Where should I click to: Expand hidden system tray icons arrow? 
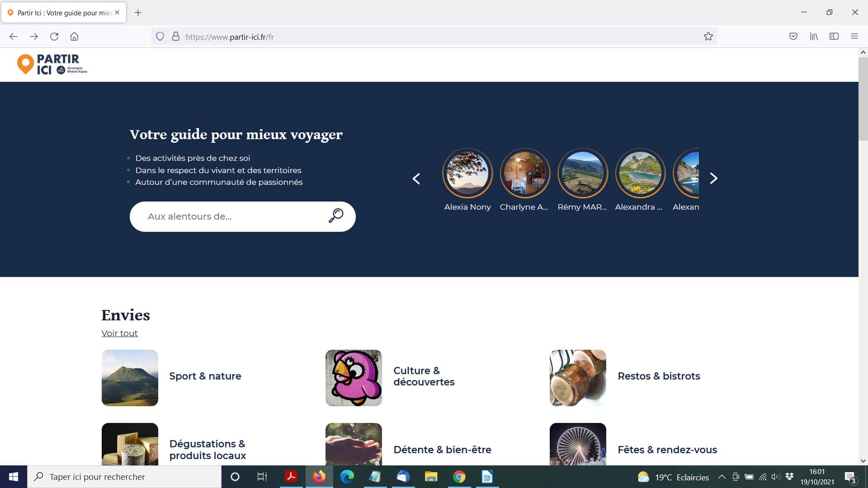pos(722,477)
